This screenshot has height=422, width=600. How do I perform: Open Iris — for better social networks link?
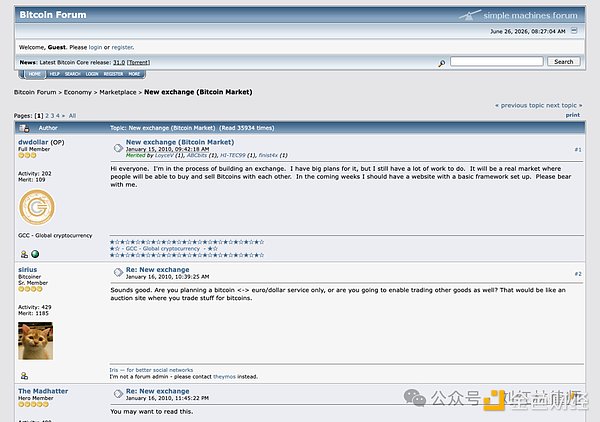(151, 370)
